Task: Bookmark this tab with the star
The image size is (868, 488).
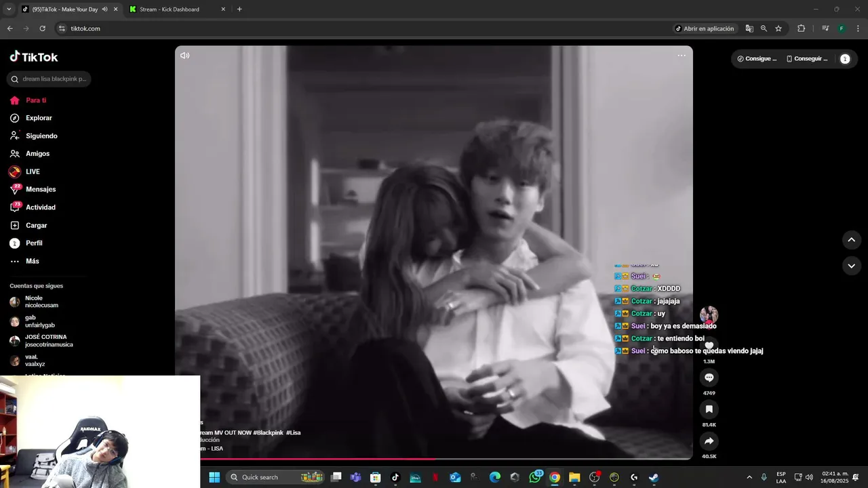Action: (x=778, y=28)
